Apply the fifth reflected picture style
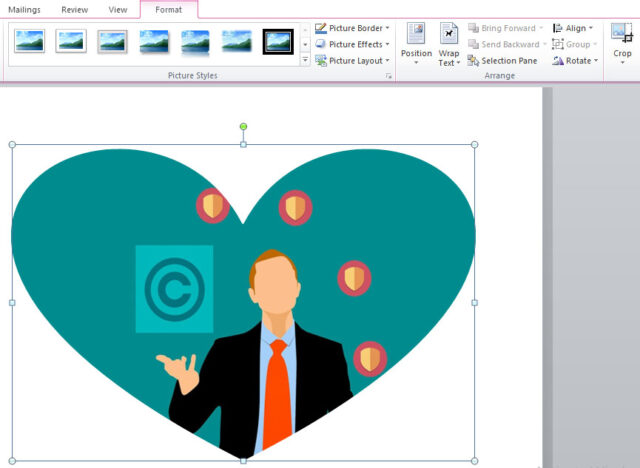The image size is (640, 468). pos(195,42)
